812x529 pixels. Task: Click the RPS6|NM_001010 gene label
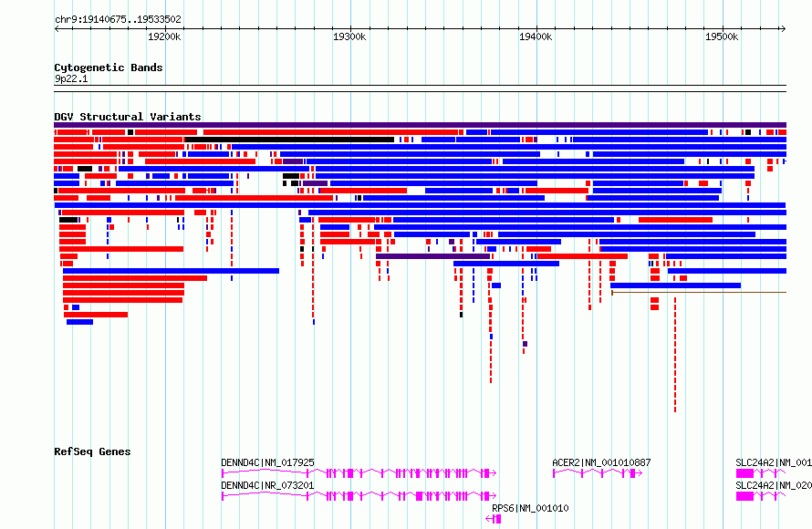pyautogui.click(x=530, y=508)
